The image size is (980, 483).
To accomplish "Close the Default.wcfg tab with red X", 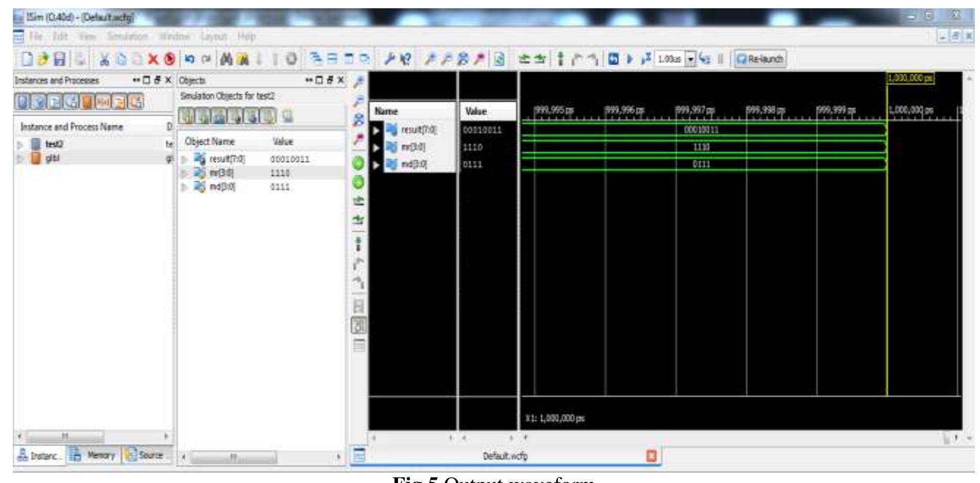I will 652,456.
